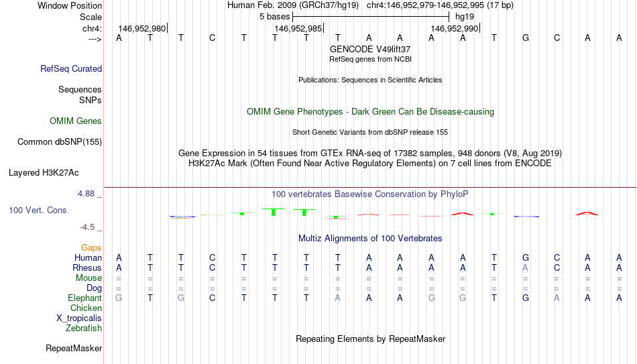Click the Sequences label on left
637x364 pixels.
pyautogui.click(x=80, y=89)
